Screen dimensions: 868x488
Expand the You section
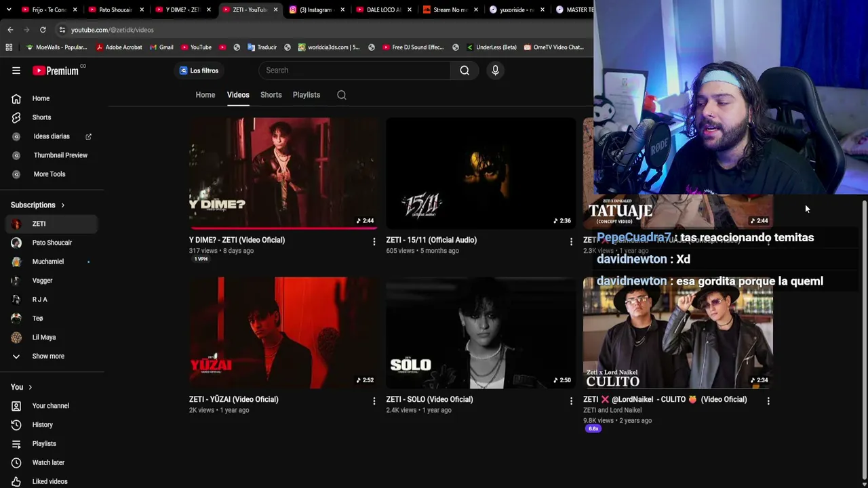[21, 387]
